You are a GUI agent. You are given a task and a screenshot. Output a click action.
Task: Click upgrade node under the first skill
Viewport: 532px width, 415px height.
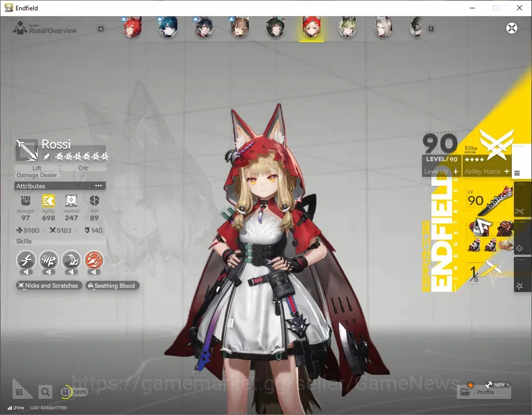(x=26, y=272)
